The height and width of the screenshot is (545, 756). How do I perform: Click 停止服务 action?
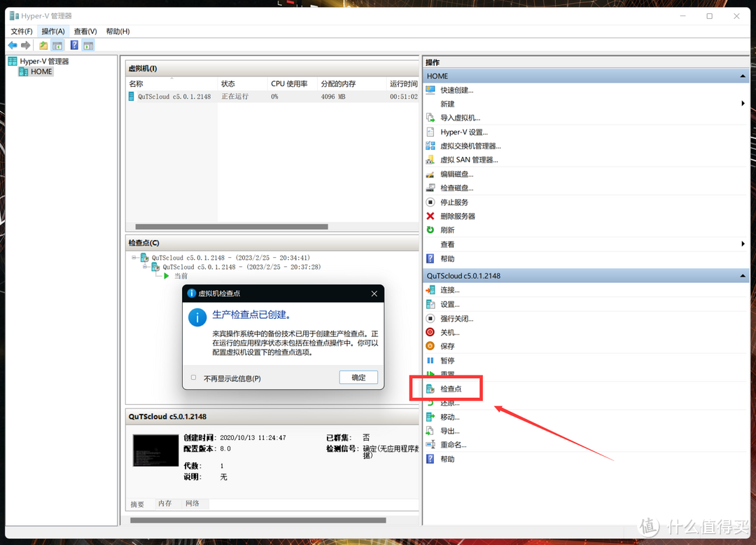tap(454, 202)
